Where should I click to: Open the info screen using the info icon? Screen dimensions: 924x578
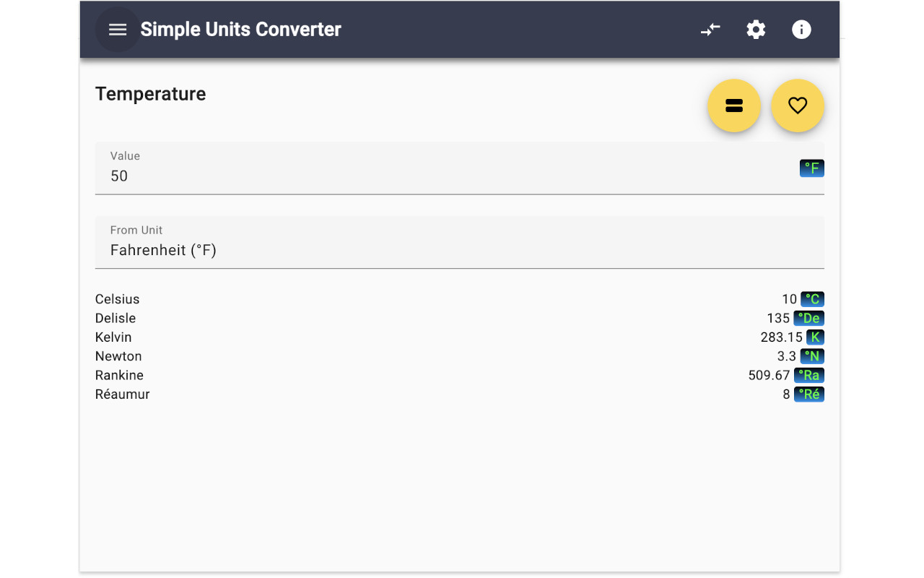point(801,30)
